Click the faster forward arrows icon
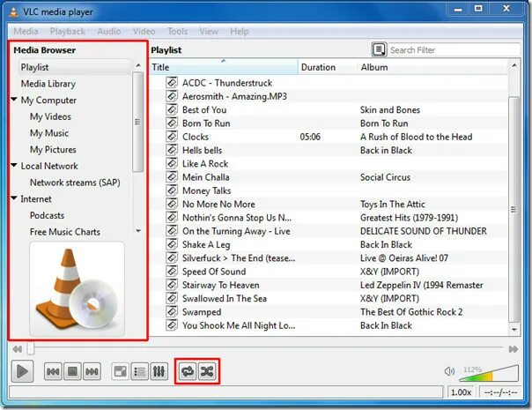The width and height of the screenshot is (532, 410). tap(514, 349)
